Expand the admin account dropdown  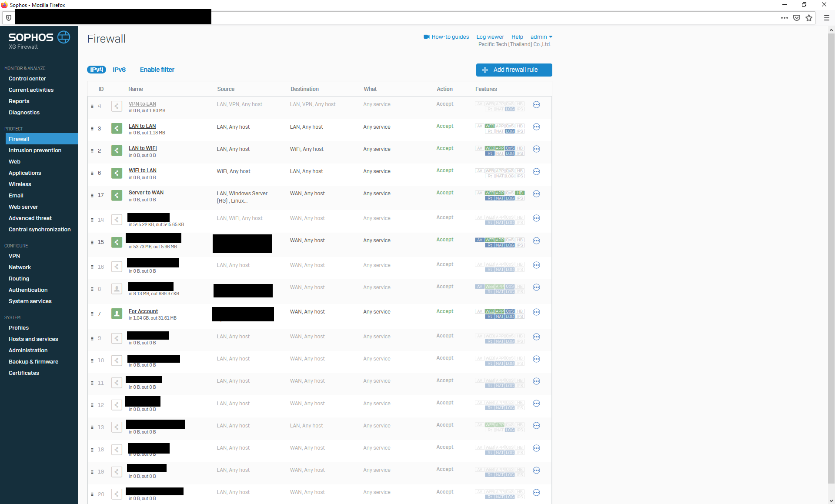541,37
